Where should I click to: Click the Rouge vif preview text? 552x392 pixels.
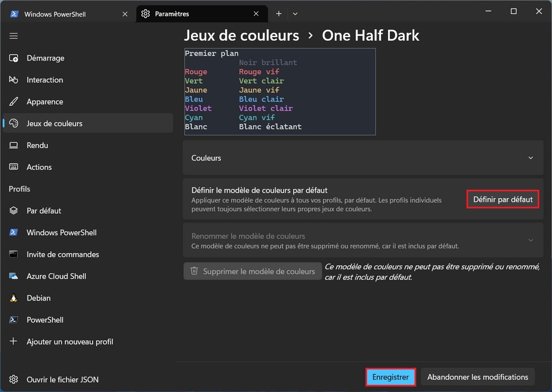pos(259,72)
